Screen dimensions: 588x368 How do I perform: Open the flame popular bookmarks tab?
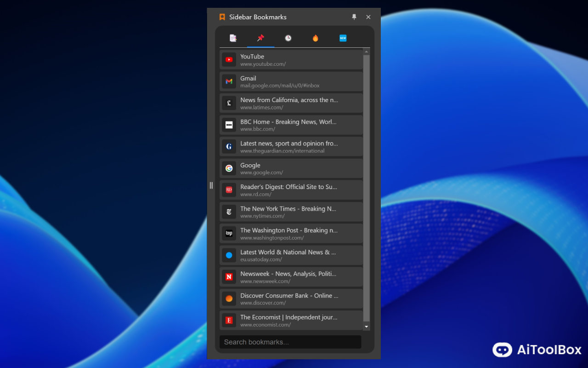pos(316,38)
